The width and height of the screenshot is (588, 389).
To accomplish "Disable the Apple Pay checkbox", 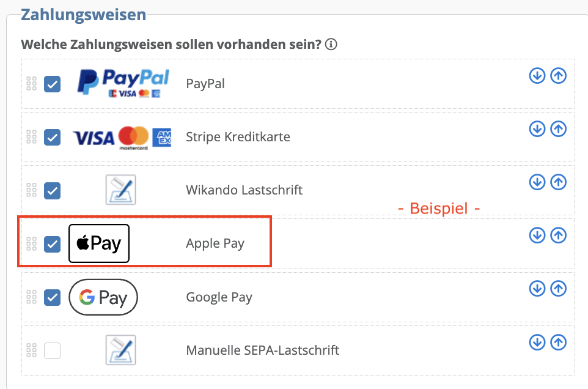I will 53,244.
